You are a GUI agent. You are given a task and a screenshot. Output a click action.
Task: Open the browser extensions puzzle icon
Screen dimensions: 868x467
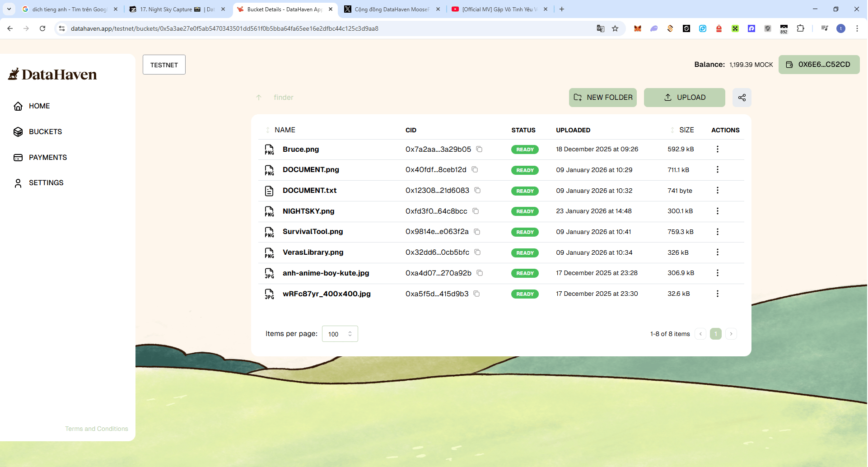[800, 28]
